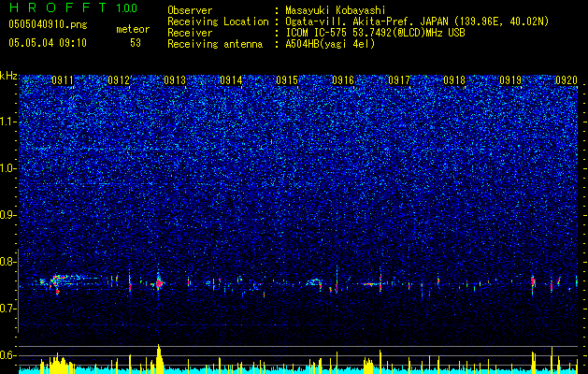Click the 0.7 kHz axis label

pyautogui.click(x=7, y=309)
